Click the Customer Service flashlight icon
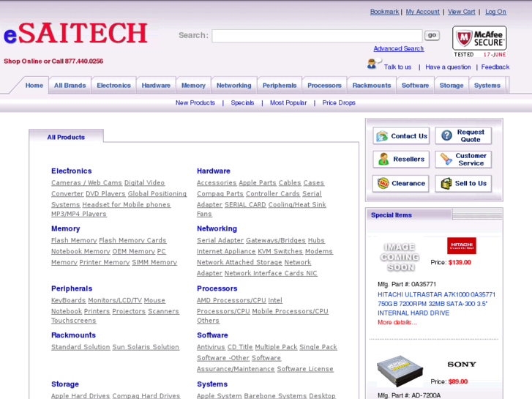The image size is (532, 399). click(x=446, y=159)
